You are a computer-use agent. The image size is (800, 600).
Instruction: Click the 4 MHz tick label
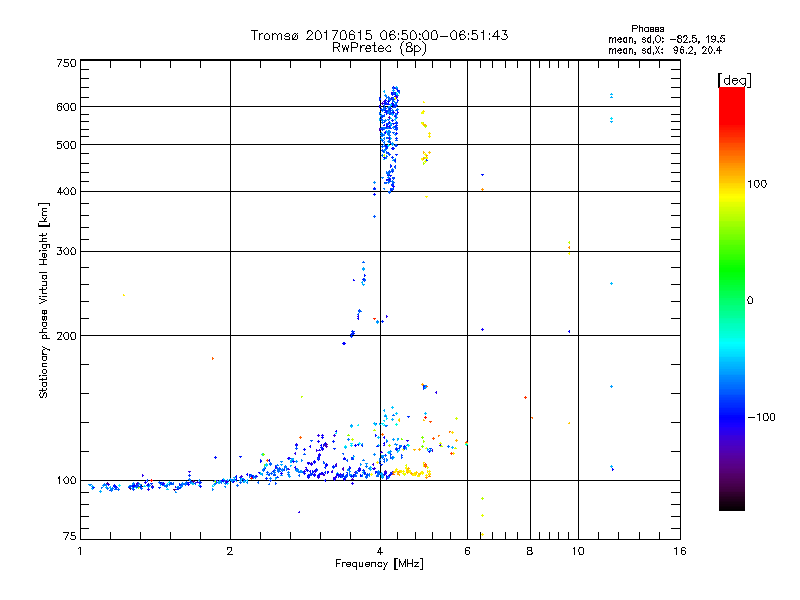coord(380,551)
